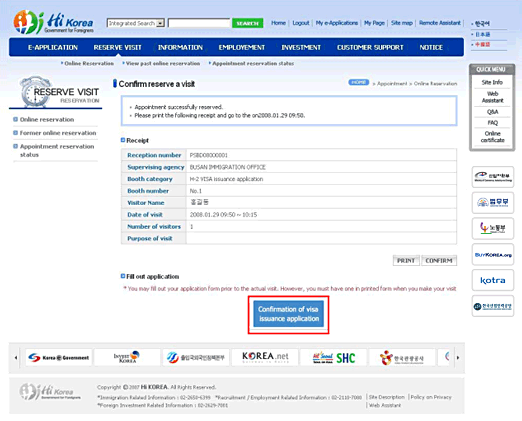
Task: Click the CONFIRM button
Action: click(439, 260)
